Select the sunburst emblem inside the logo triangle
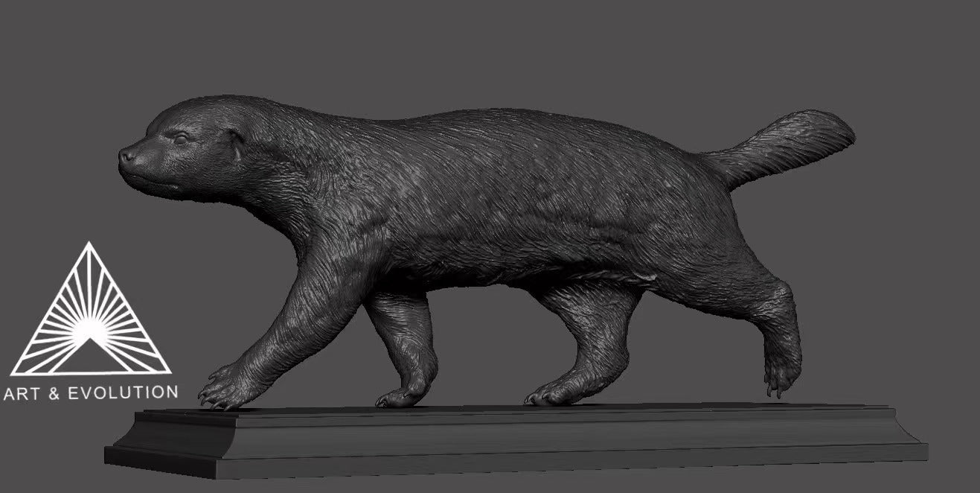The width and height of the screenshot is (980, 493). (x=89, y=328)
